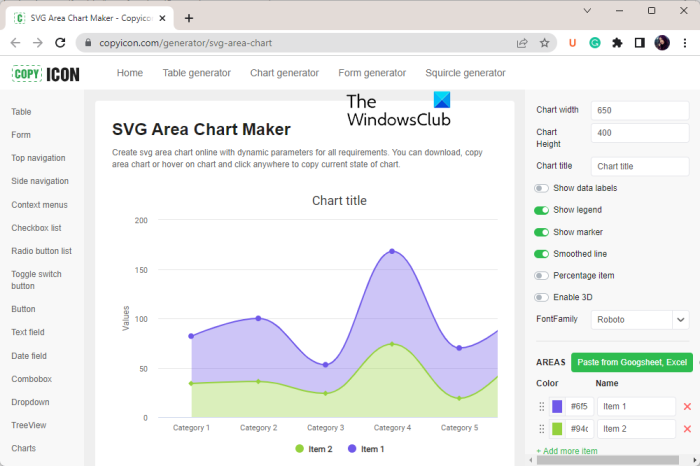Toggle the browser side panel icon
Image resolution: width=700 pixels, height=466 pixels.
639,43
